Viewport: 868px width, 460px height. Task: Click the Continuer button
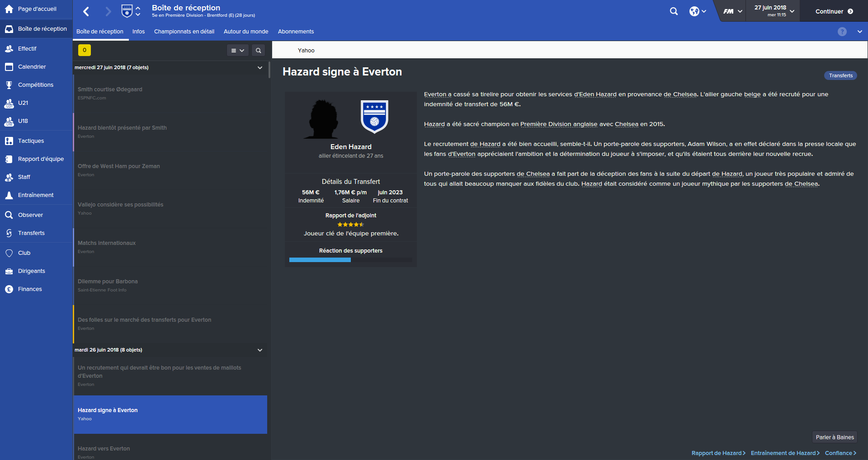click(834, 11)
